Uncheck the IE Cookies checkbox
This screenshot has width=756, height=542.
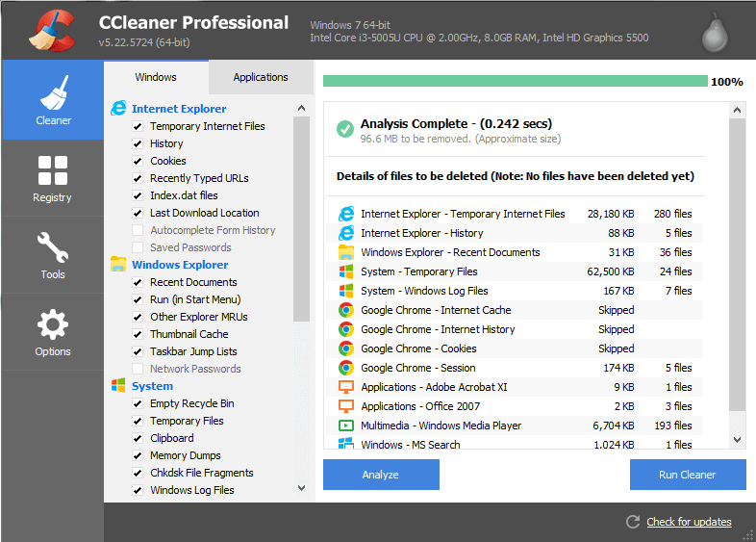click(x=138, y=161)
